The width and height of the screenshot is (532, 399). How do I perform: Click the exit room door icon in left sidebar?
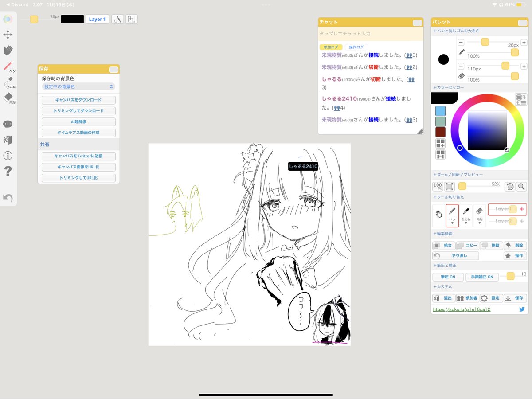(x=8, y=140)
